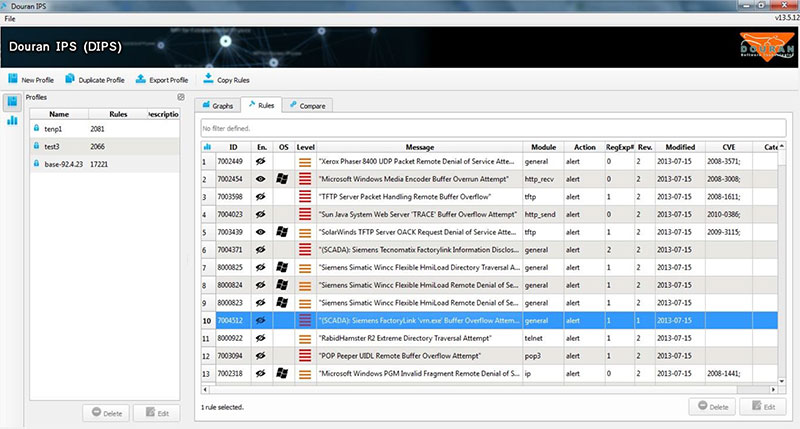Select profile test3
Screen dimensions: 800x429
click(105, 146)
